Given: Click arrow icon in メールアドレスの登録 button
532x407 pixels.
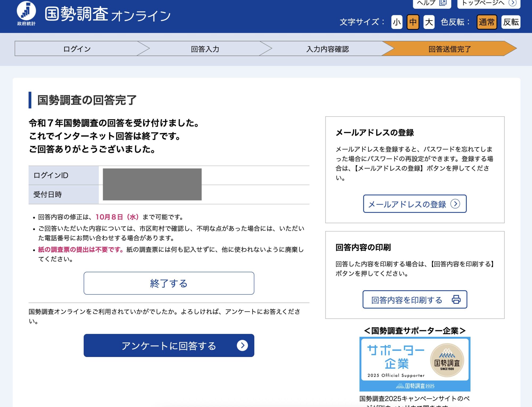Looking at the screenshot, I should pyautogui.click(x=455, y=204).
